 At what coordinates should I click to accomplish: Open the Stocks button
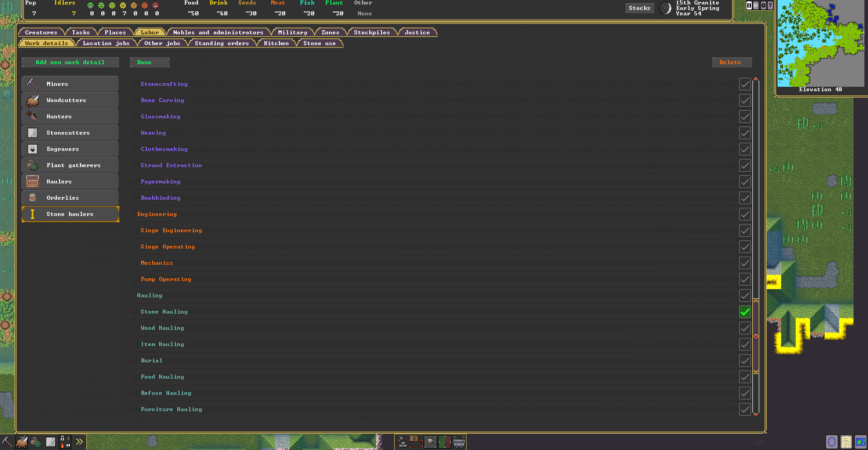click(640, 8)
